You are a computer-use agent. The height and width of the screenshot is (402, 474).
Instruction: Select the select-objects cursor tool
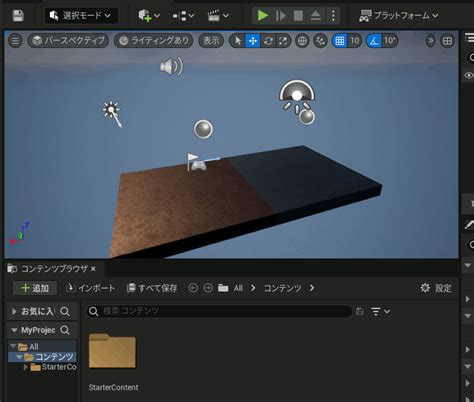coord(238,41)
